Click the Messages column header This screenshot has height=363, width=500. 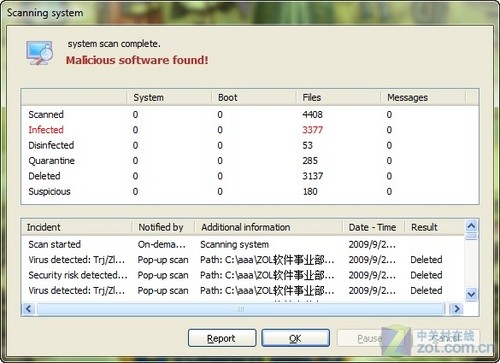coord(423,97)
